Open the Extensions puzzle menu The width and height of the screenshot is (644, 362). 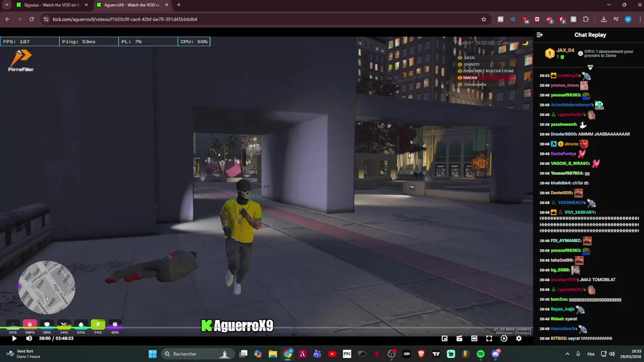pyautogui.click(x=586, y=19)
